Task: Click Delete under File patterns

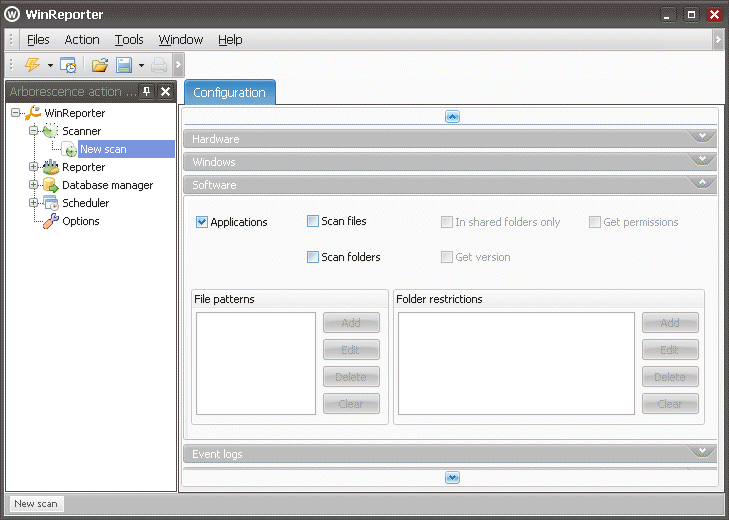Action: pos(351,376)
